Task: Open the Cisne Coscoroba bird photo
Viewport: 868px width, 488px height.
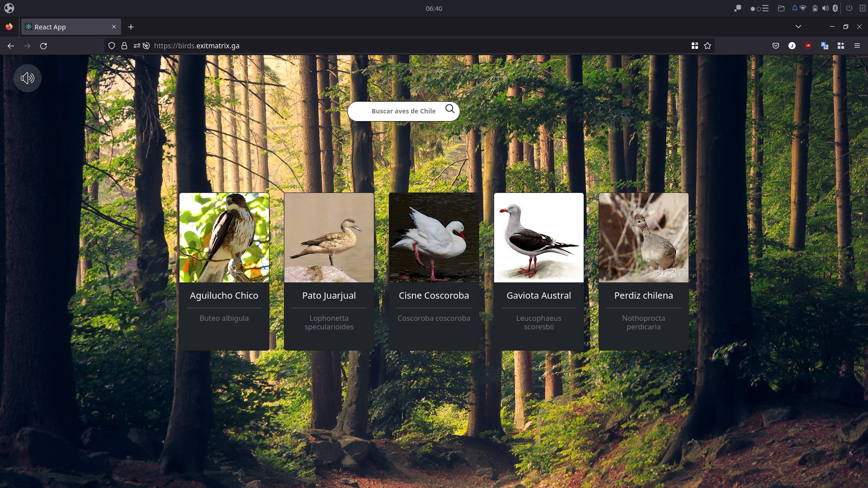Action: click(434, 238)
